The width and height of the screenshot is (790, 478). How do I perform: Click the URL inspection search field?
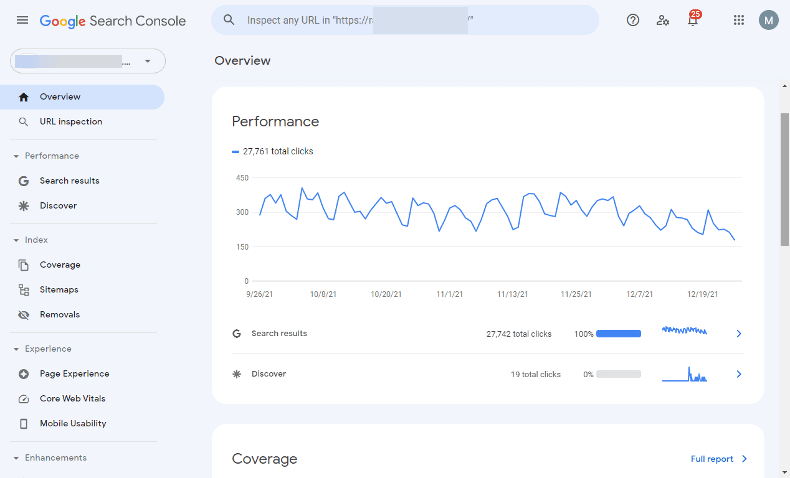pyautogui.click(x=405, y=20)
